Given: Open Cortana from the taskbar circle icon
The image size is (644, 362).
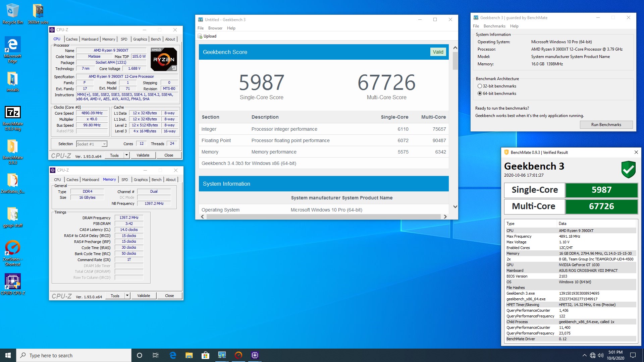Looking at the screenshot, I should (140, 355).
